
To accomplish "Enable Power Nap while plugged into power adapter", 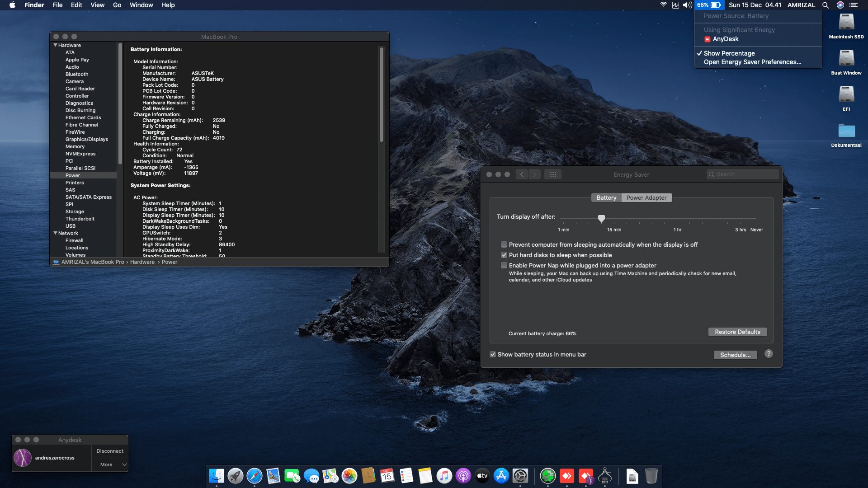I will (x=504, y=265).
